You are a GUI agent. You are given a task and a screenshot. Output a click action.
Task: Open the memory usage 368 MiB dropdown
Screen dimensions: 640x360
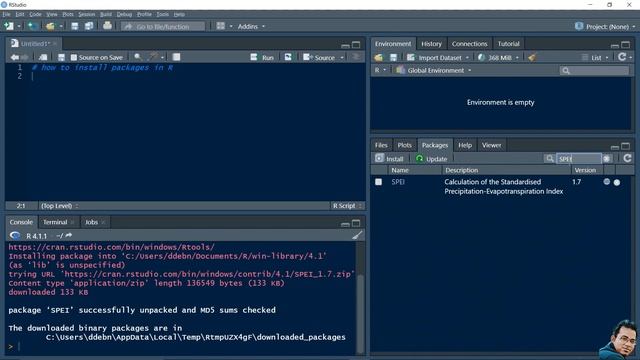pos(498,58)
